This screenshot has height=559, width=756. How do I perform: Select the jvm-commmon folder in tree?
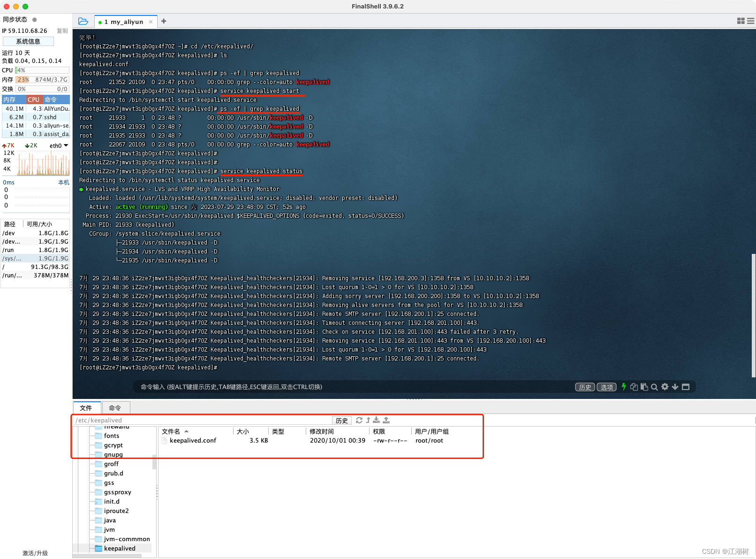(x=127, y=539)
